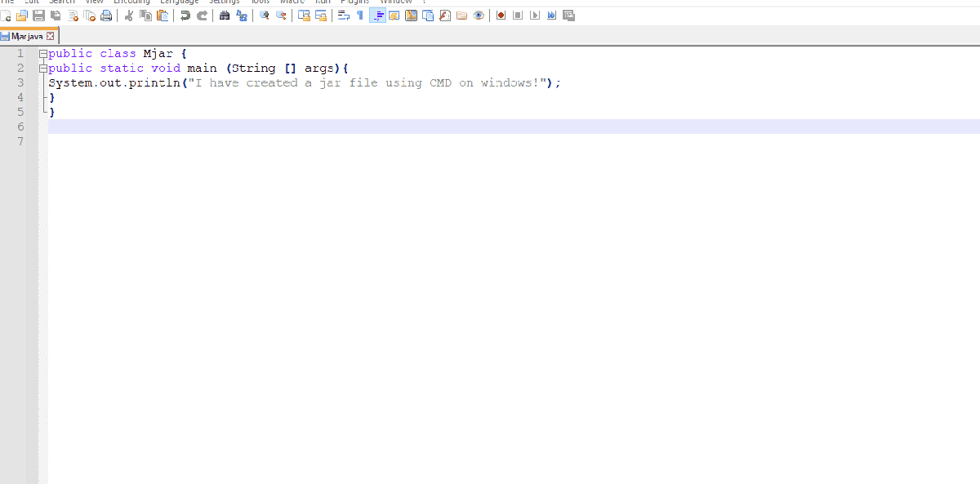980x484 pixels.
Task: Toggle Show All Characters
Action: point(359,15)
